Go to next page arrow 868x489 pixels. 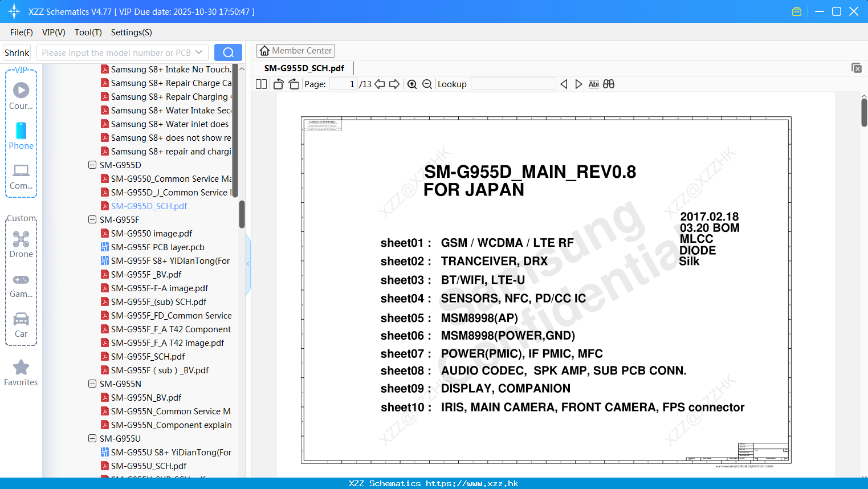tap(394, 84)
